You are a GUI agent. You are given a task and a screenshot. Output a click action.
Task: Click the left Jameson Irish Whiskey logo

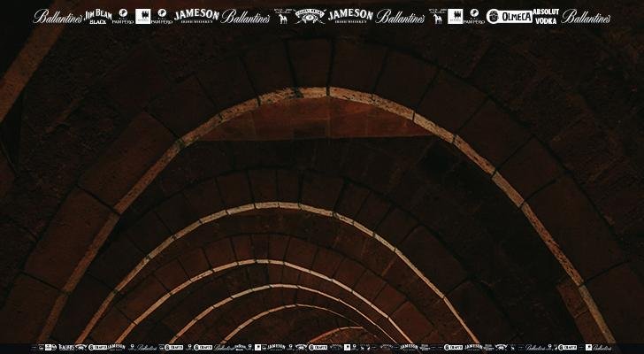[x=196, y=16]
